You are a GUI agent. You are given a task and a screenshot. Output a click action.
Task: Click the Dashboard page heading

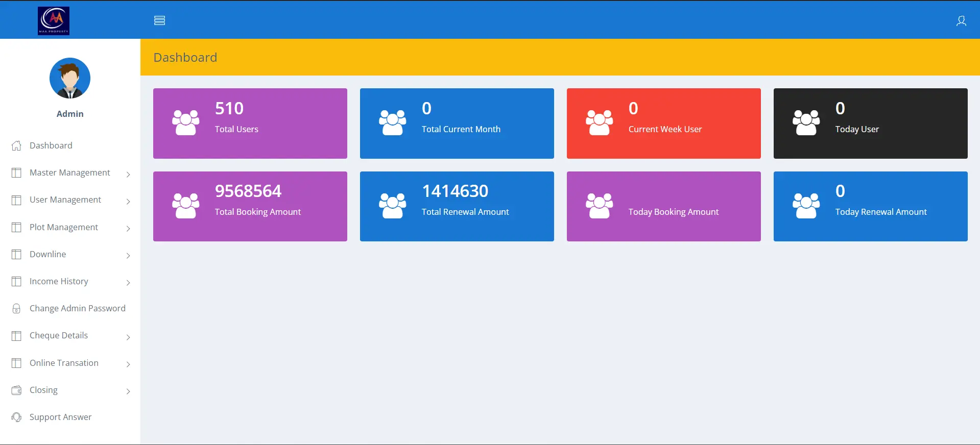tap(185, 57)
